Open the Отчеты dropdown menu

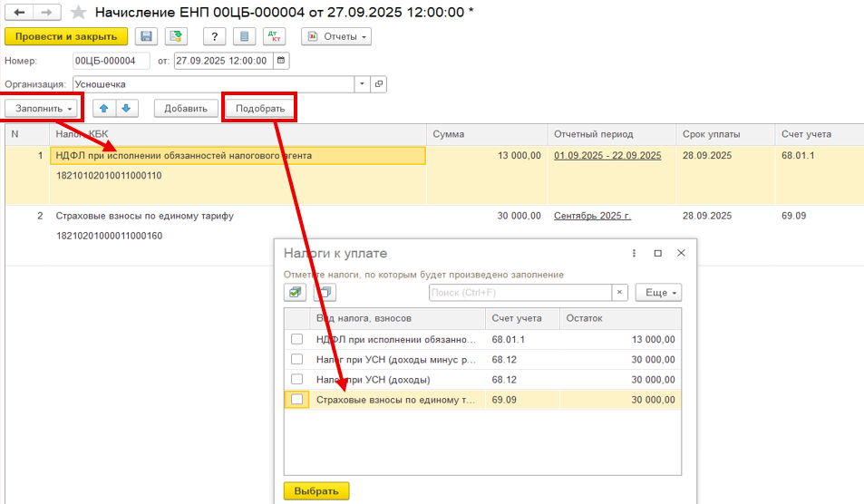[336, 36]
